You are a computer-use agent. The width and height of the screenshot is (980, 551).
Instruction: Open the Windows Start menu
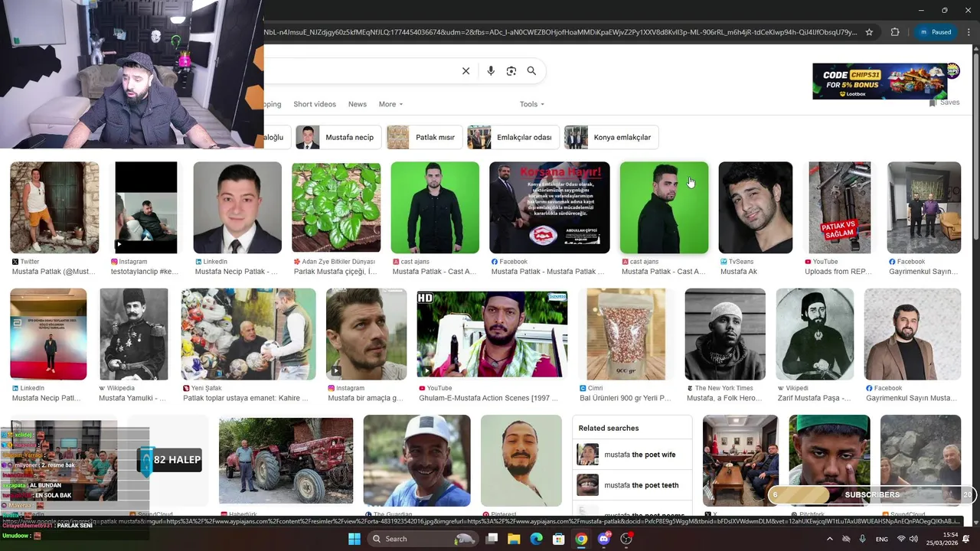[354, 539]
